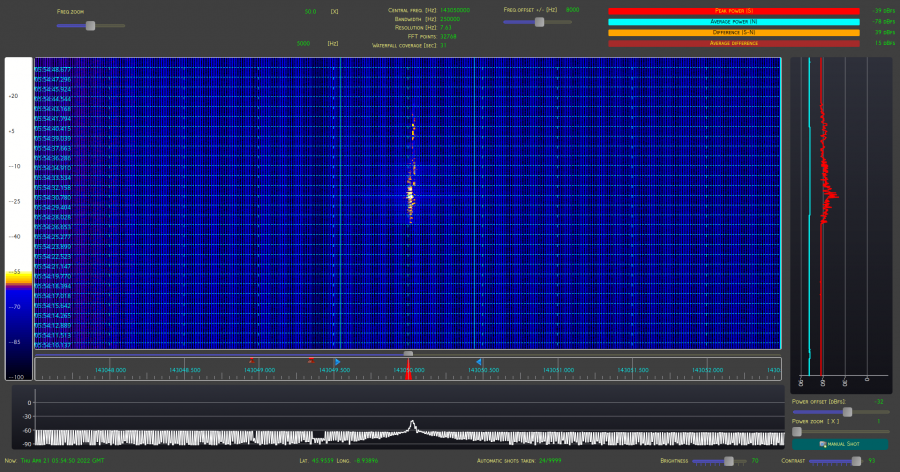The image size is (900, 472).
Task: Click the red power history trace in the right panel
Action: pyautogui.click(x=827, y=195)
